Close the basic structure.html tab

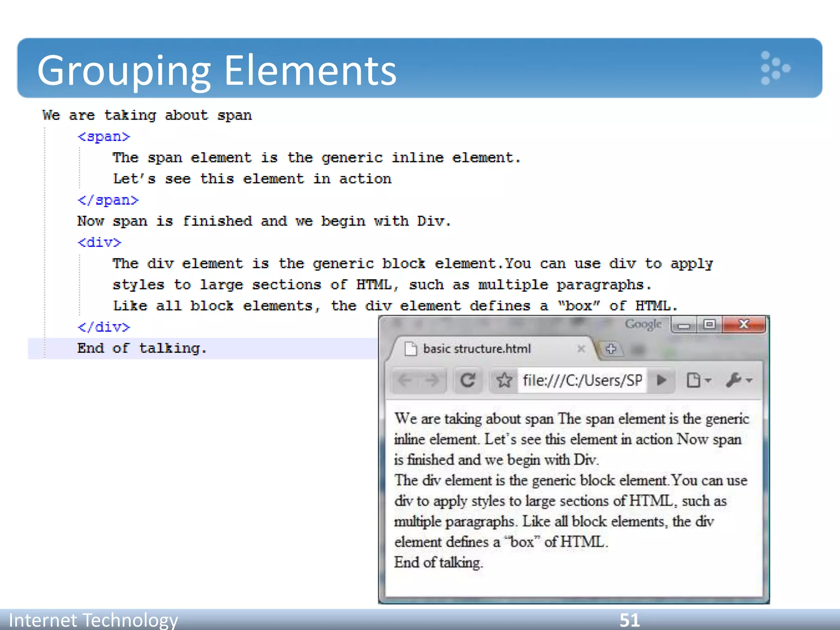(x=581, y=349)
